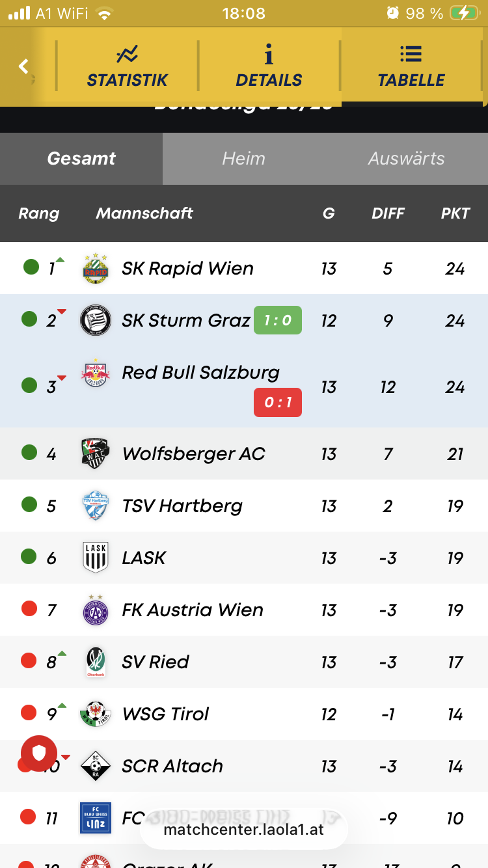
Task: Select the Gesamt table filter
Action: [x=81, y=159]
